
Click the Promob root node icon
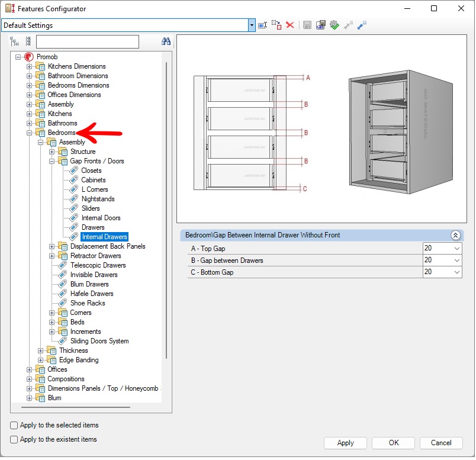coord(29,57)
